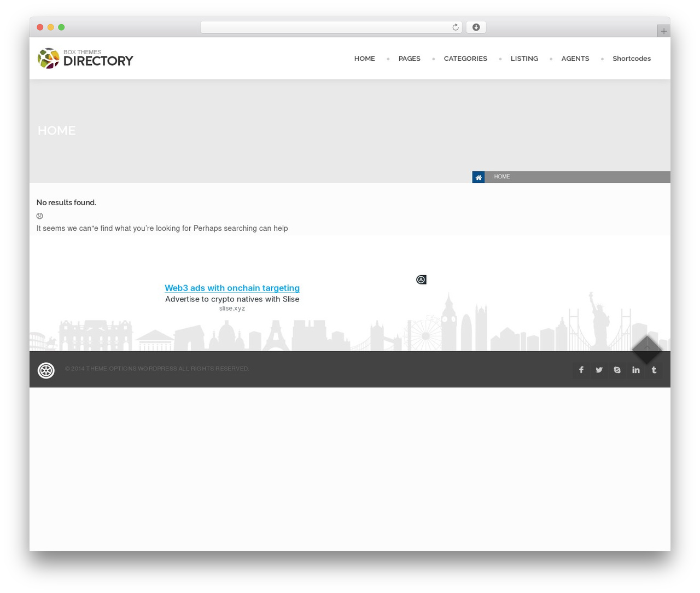The width and height of the screenshot is (700, 593).
Task: Click the ad info badge icon
Action: pos(421,280)
